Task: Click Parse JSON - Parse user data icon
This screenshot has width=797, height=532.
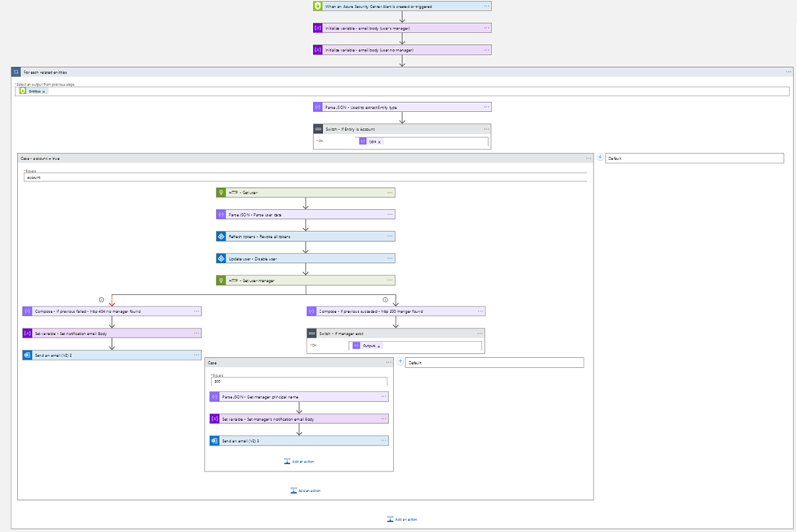Action: click(221, 214)
